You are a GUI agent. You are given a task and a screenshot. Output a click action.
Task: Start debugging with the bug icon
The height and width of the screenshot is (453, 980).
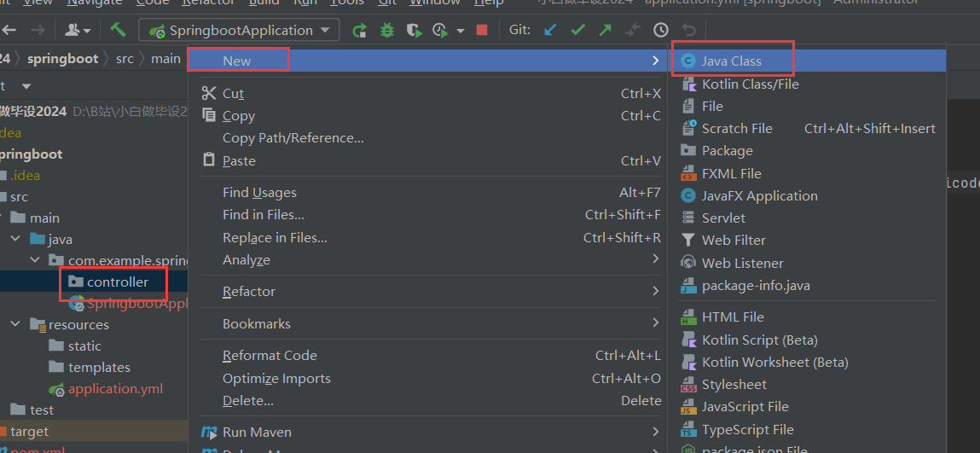387,30
